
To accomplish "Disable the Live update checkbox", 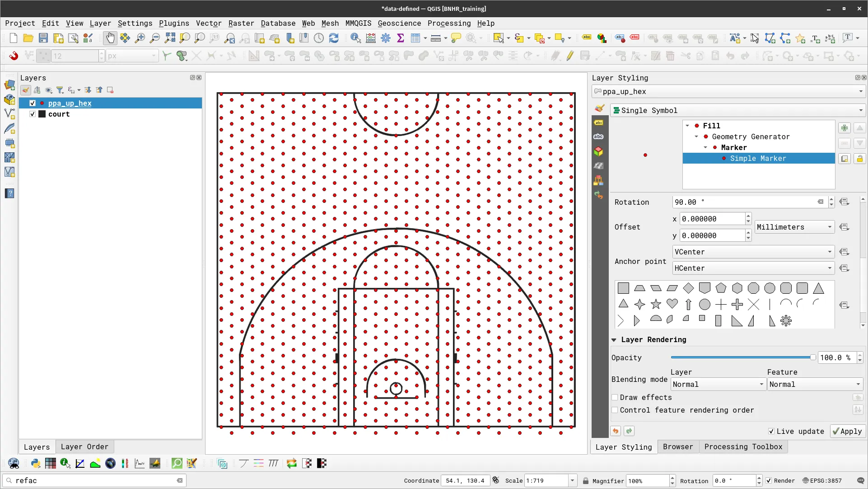I will click(x=770, y=431).
